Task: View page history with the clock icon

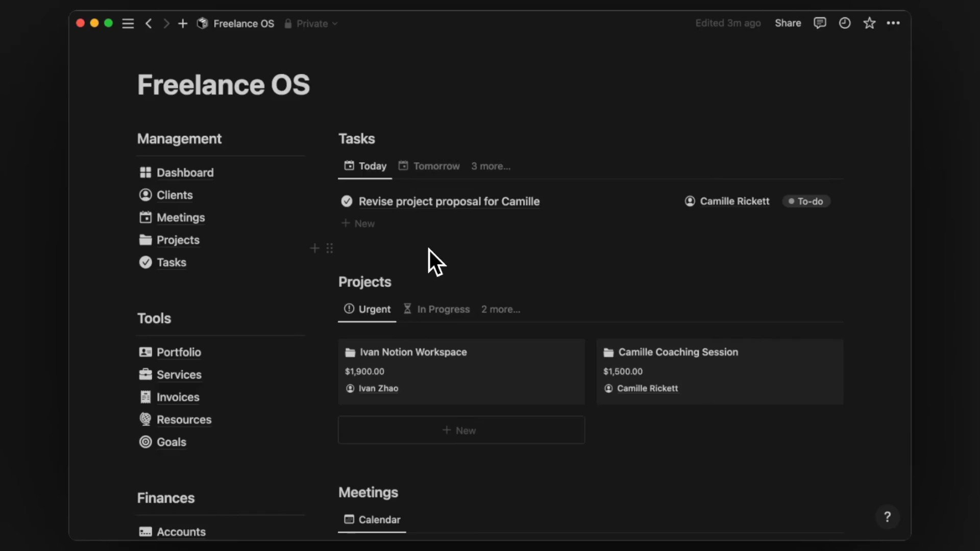Action: coord(845,23)
